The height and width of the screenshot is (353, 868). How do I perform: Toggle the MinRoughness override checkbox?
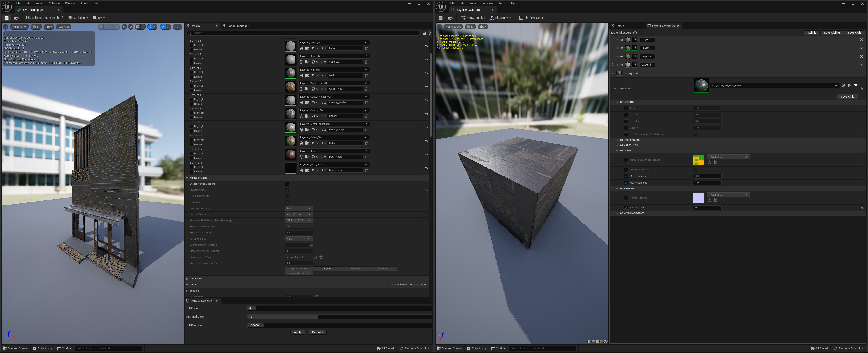626,176
